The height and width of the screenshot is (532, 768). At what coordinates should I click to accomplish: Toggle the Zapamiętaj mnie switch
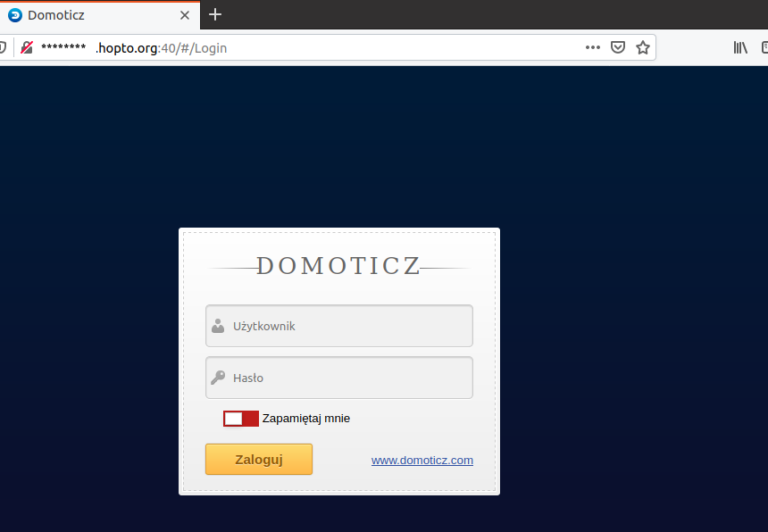point(241,419)
